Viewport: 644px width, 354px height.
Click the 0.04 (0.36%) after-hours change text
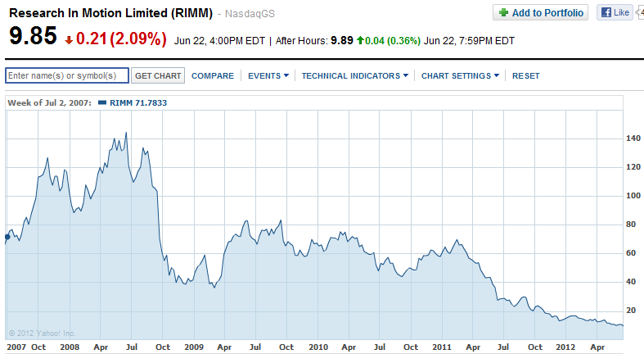pyautogui.click(x=393, y=41)
